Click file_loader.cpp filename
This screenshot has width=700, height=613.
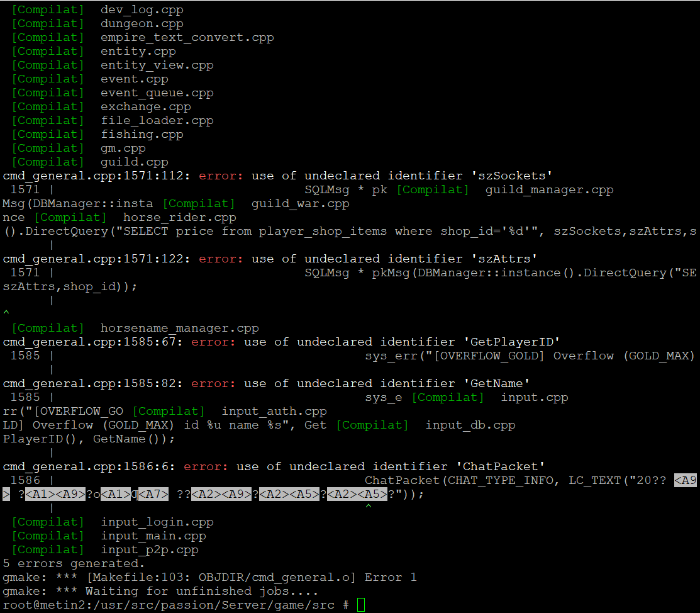pyautogui.click(x=157, y=121)
